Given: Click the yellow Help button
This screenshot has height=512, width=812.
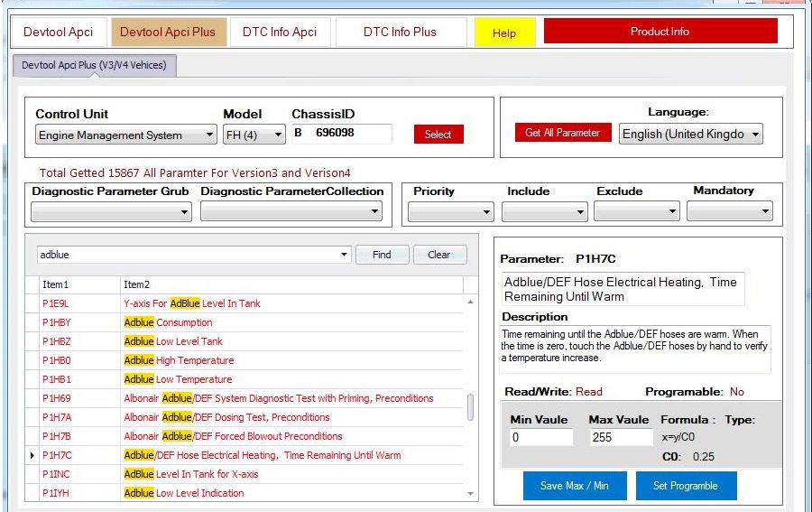Looking at the screenshot, I should tap(504, 33).
